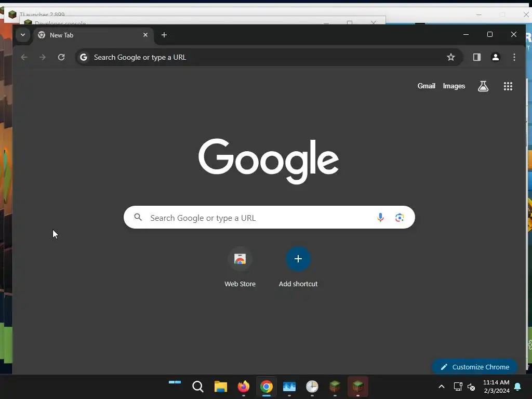Viewport: 532px width, 399px height.
Task: Open first grass block taskbar icon
Action: [335, 387]
